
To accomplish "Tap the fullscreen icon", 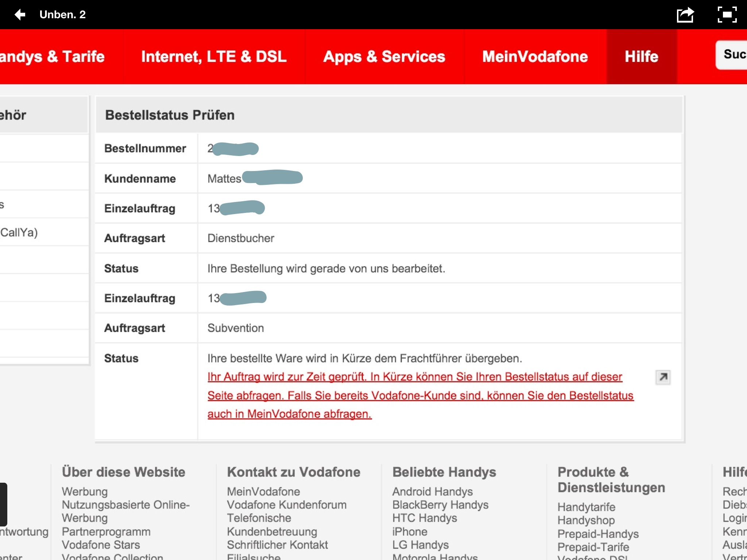I will [x=727, y=15].
